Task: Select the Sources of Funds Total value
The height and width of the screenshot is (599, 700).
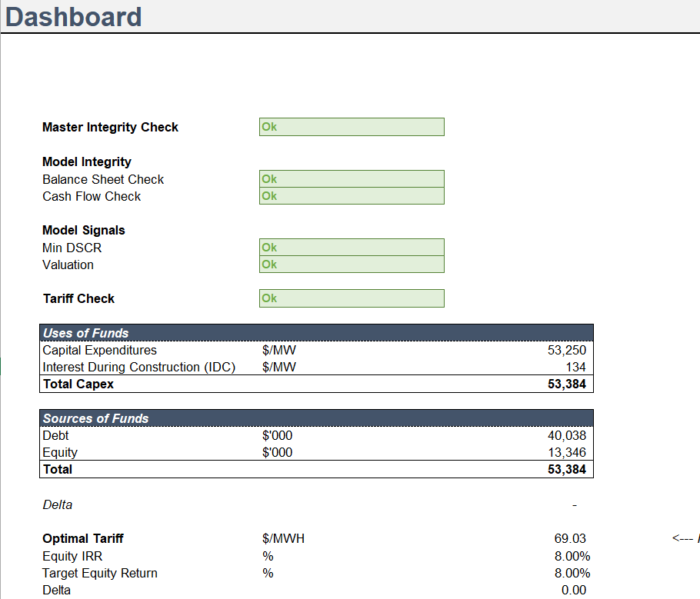Action: (x=566, y=469)
